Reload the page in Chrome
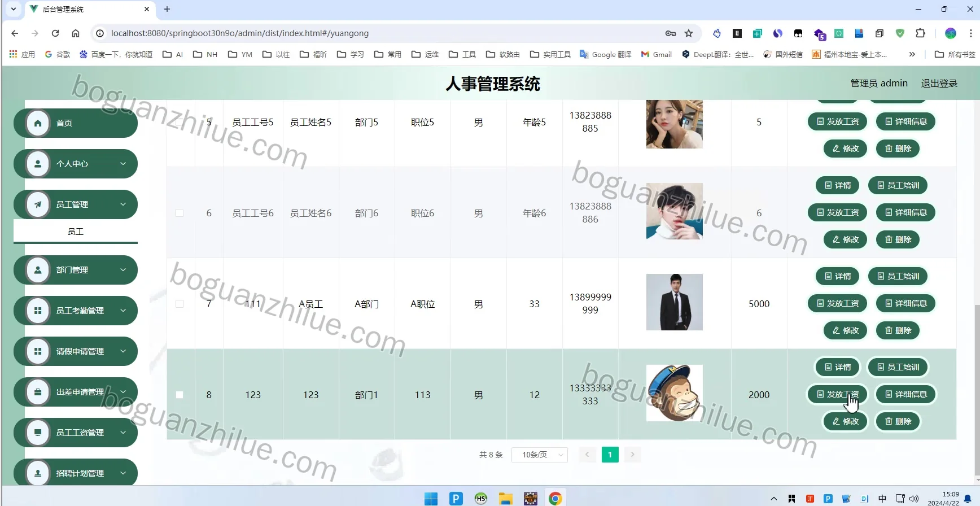Screen dimensions: 980x506 pos(55,33)
